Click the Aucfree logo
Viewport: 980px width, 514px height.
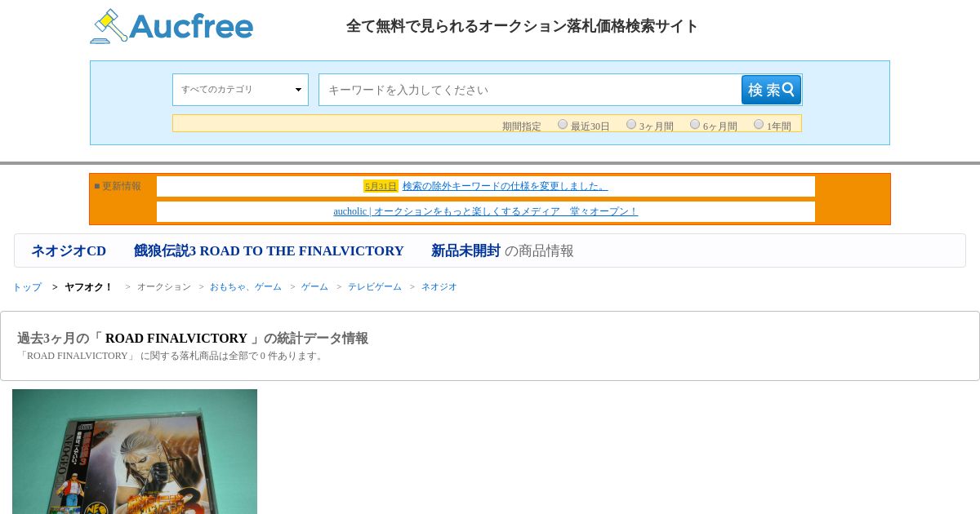point(171,26)
